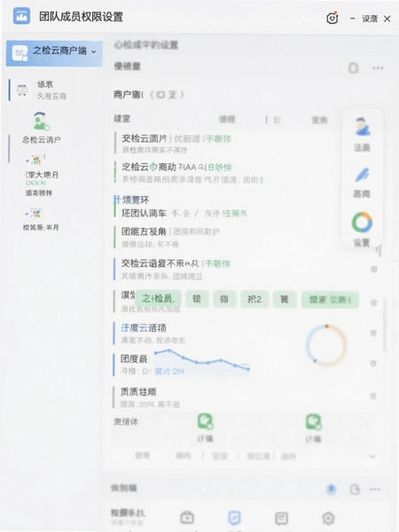The width and height of the screenshot is (399, 532).
Task: Open the note list icon in bottom bar
Action: coord(281,518)
